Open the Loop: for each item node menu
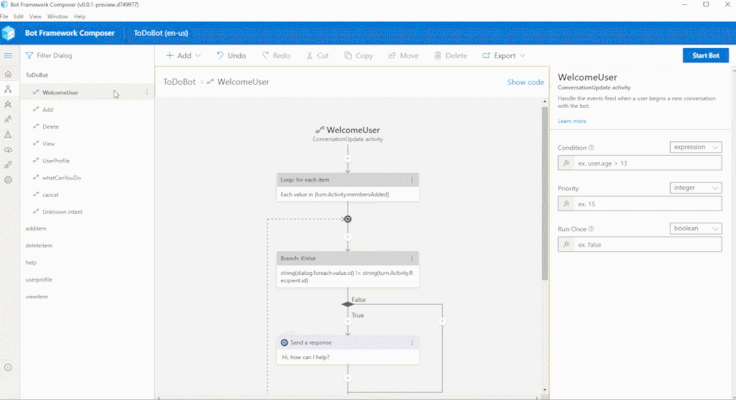This screenshot has width=736, height=400. [x=412, y=180]
